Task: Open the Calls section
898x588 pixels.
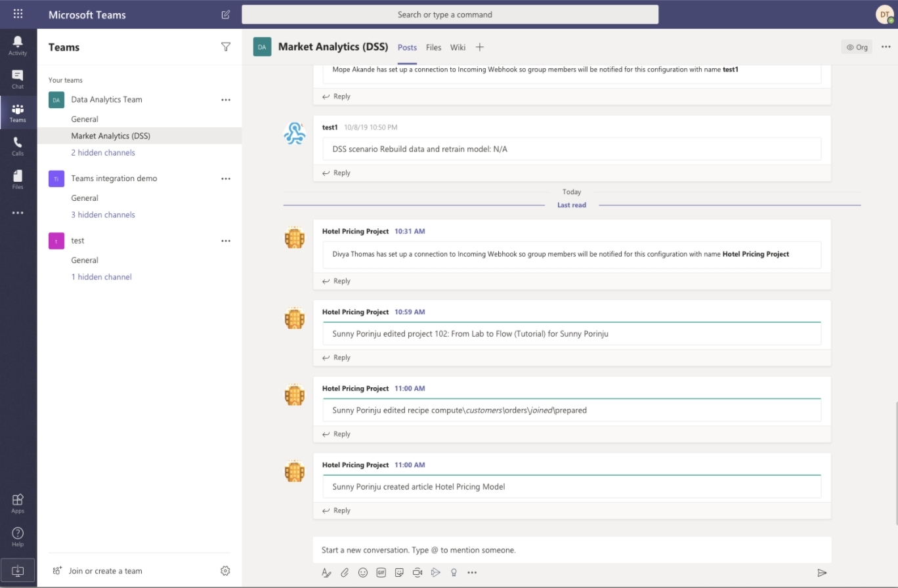Action: tap(18, 146)
